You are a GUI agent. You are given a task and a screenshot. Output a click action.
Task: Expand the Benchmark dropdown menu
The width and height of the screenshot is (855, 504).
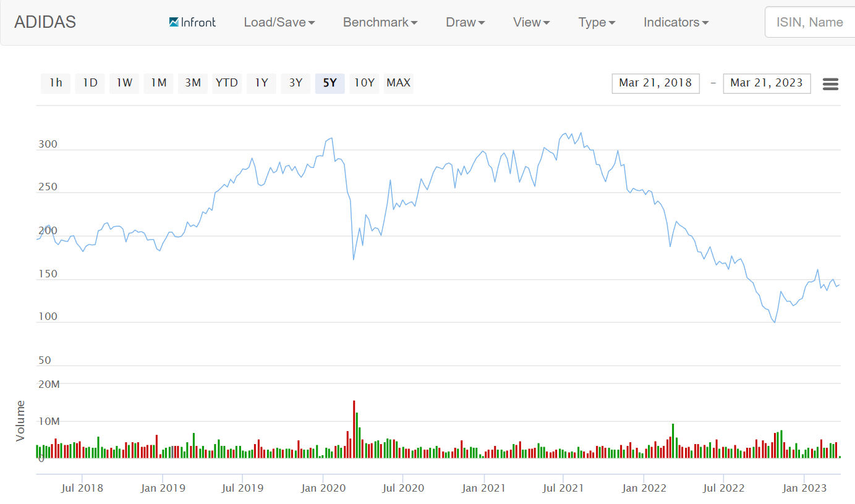(x=380, y=22)
